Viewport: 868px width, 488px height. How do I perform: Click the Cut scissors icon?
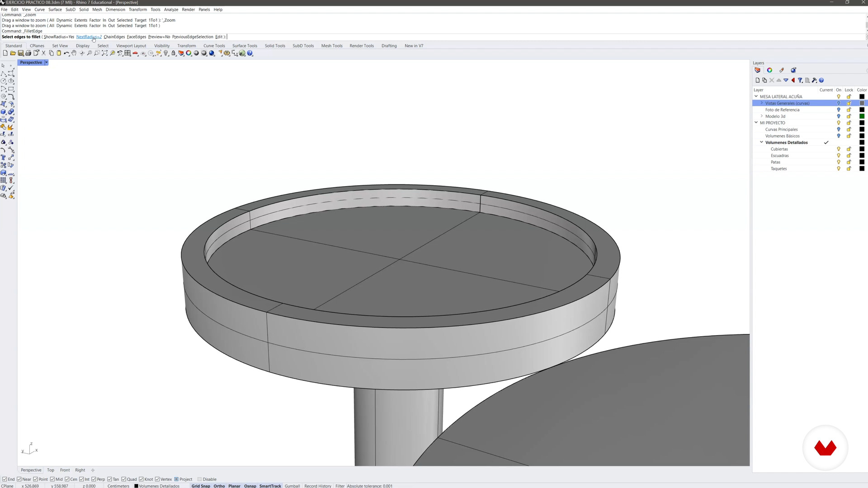[44, 53]
